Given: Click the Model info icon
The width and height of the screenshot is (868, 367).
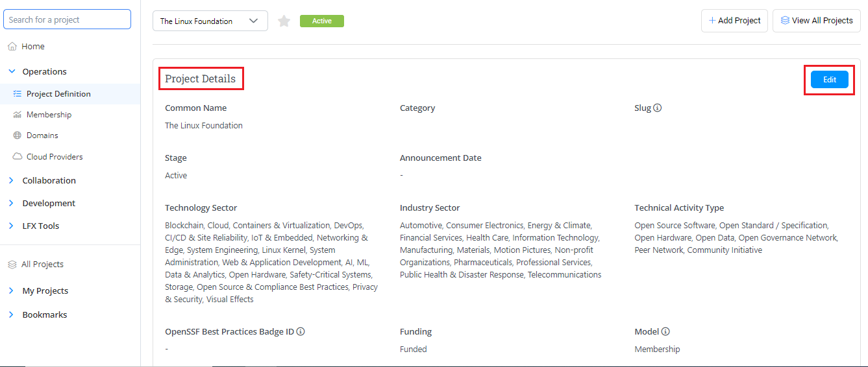Looking at the screenshot, I should [665, 332].
